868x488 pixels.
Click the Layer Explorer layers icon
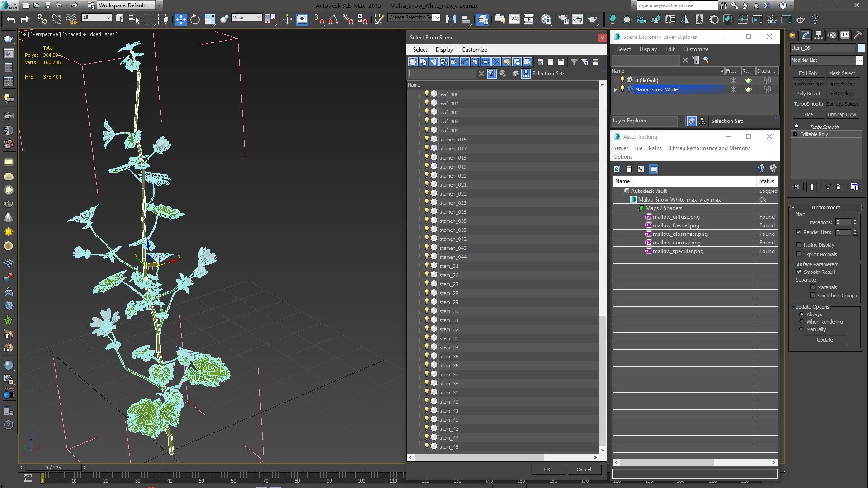691,121
